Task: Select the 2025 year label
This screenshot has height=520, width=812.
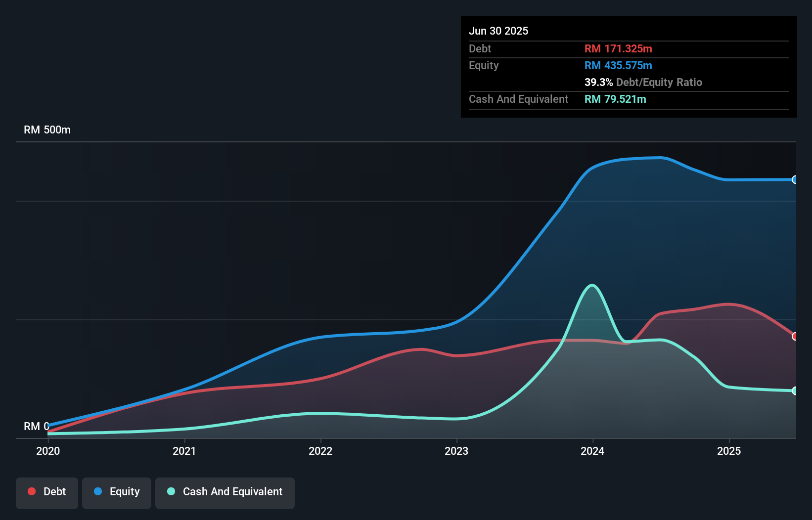Action: [x=729, y=451]
